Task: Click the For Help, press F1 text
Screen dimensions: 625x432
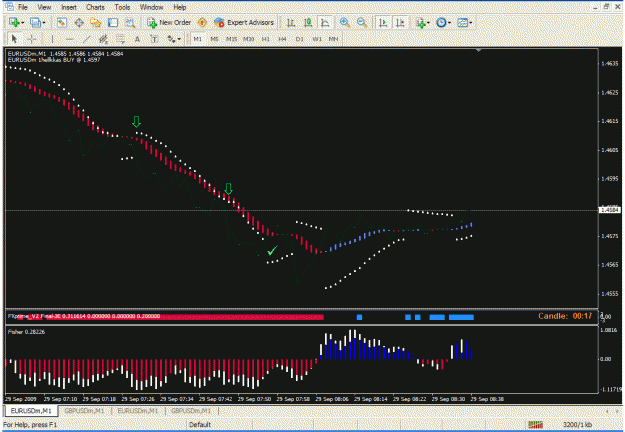Action: point(30,424)
